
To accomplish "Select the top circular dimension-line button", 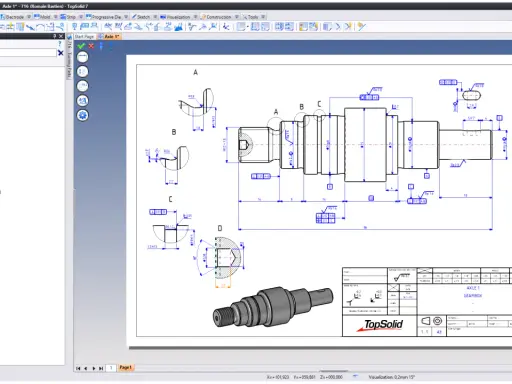I will (83, 57).
